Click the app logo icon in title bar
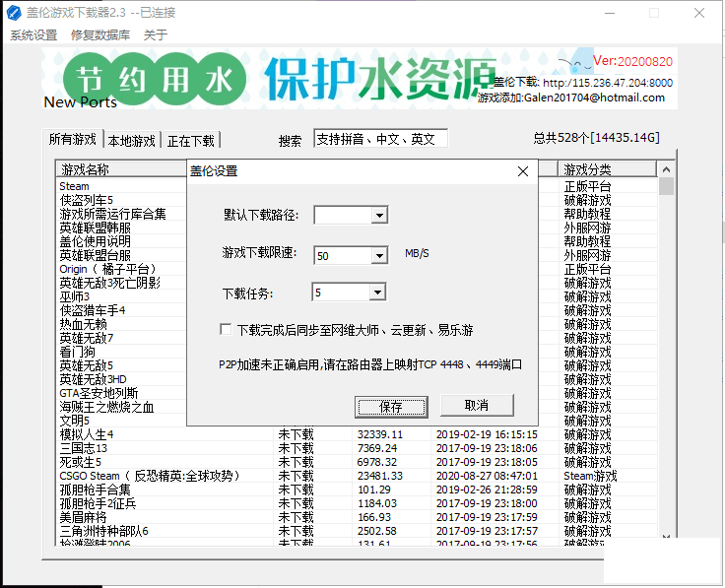725x588 pixels. (x=14, y=13)
